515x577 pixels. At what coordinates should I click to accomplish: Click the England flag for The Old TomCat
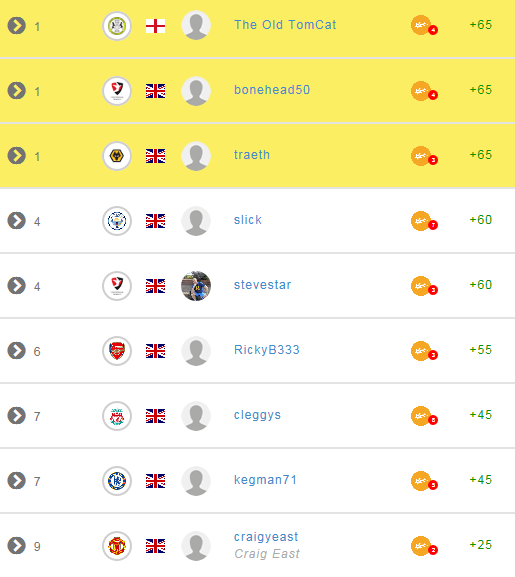point(155,26)
